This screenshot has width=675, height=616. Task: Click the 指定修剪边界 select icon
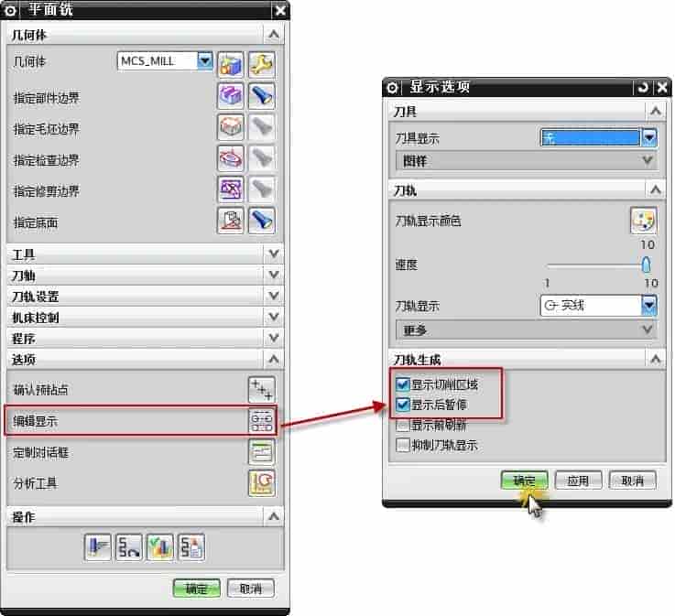231,189
